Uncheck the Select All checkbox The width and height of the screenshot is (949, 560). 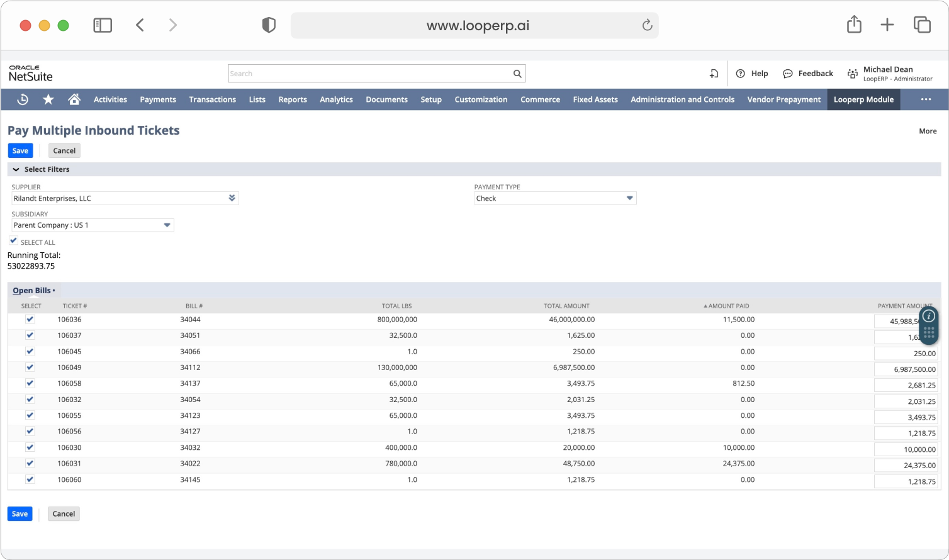pos(13,241)
